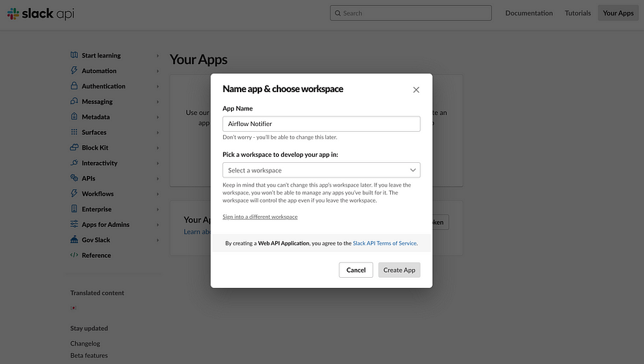Screen dimensions: 644x364
Task: Open Sign into a different workspace link
Action: [x=260, y=217]
